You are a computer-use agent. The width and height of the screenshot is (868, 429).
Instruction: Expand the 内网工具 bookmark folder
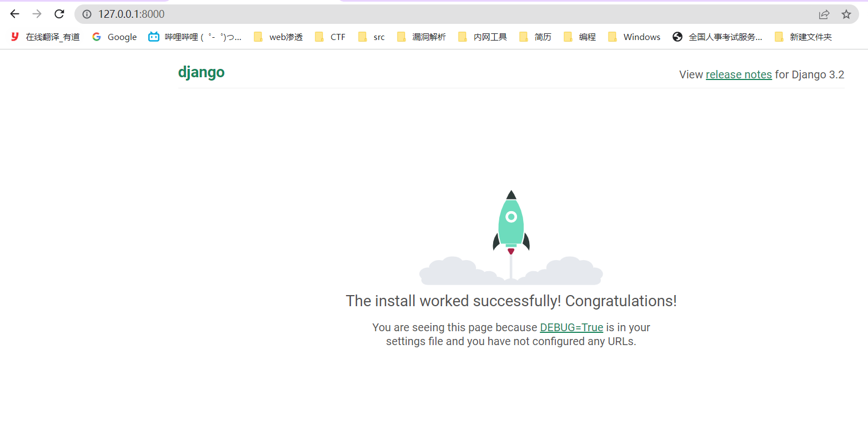pos(483,37)
